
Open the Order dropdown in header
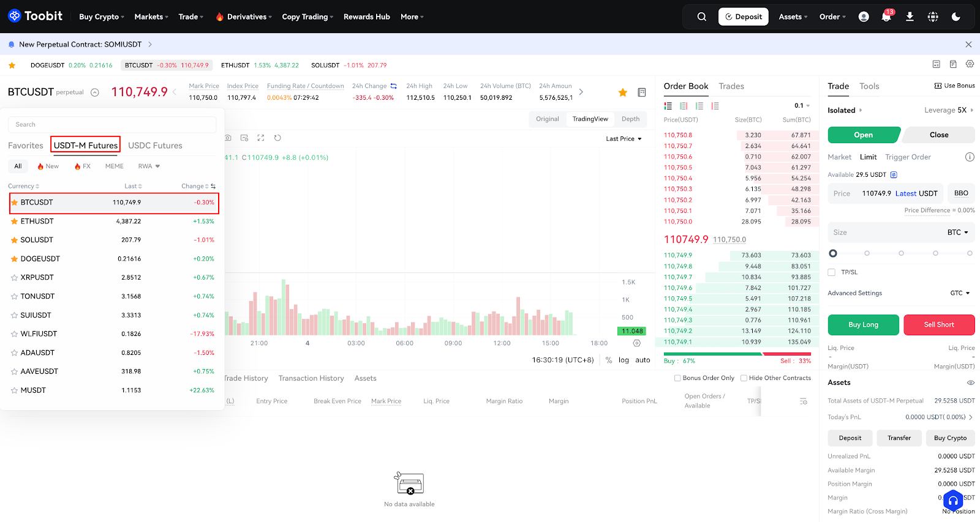pyautogui.click(x=832, y=17)
